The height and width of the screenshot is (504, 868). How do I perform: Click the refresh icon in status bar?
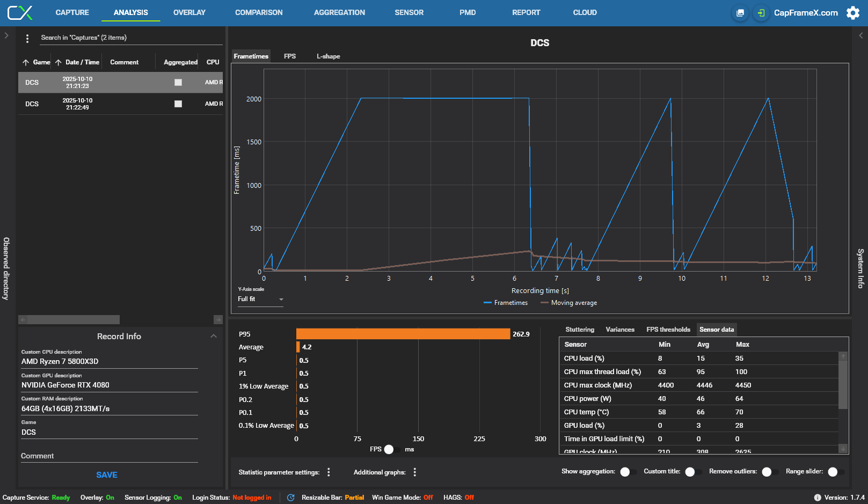tap(290, 498)
